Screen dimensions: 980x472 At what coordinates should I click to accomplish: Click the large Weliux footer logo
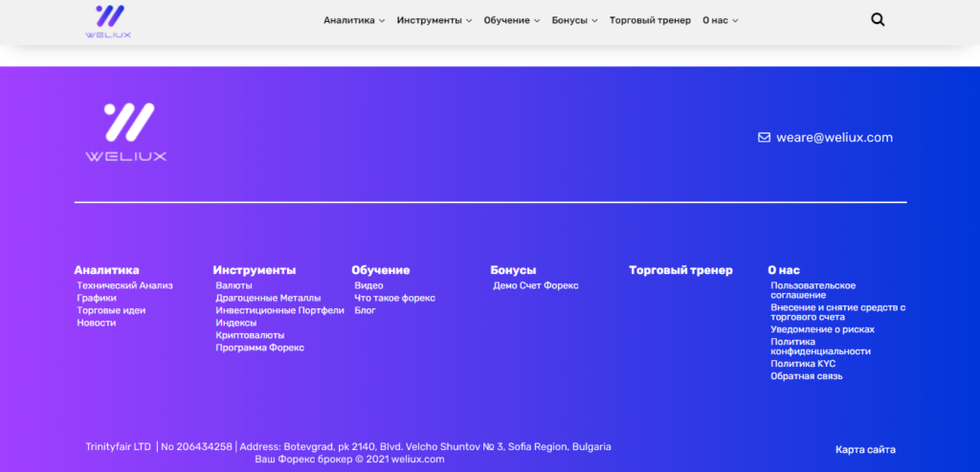[x=125, y=132]
